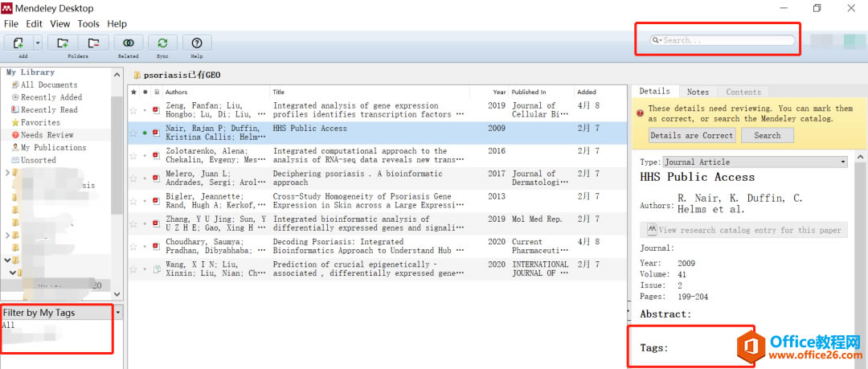Open the Tools menu
The image size is (868, 369).
(88, 24)
